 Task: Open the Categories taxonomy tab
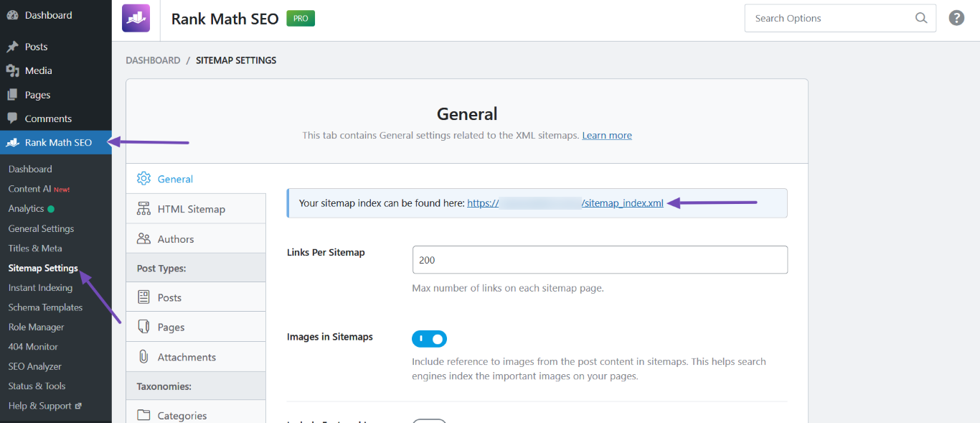[196, 415]
